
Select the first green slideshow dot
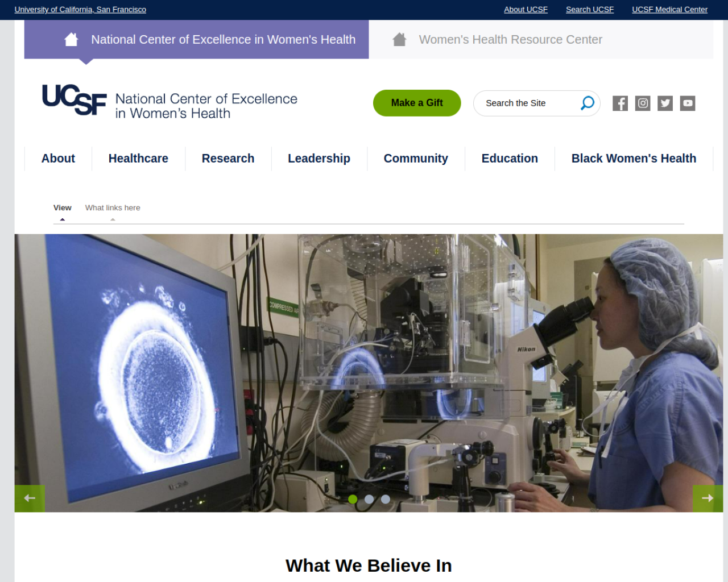point(353,499)
